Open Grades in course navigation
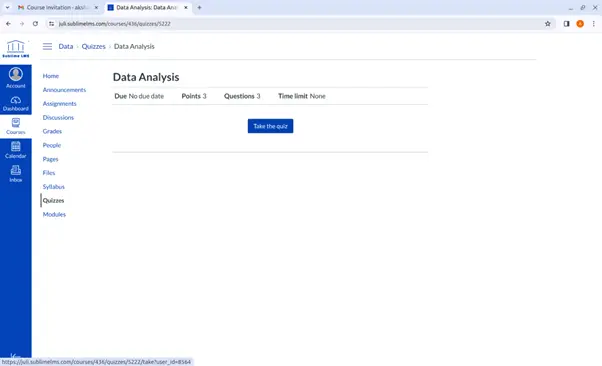Screen dimensions: 602x366 52,131
